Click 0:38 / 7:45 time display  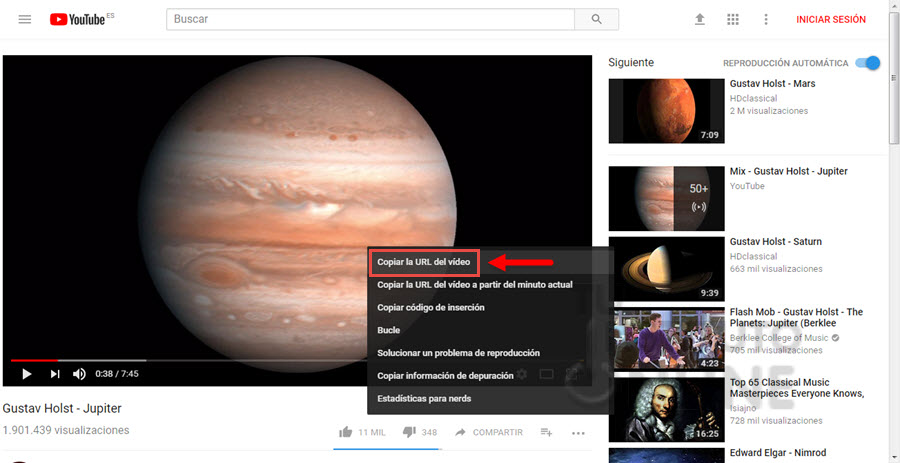[x=117, y=374]
